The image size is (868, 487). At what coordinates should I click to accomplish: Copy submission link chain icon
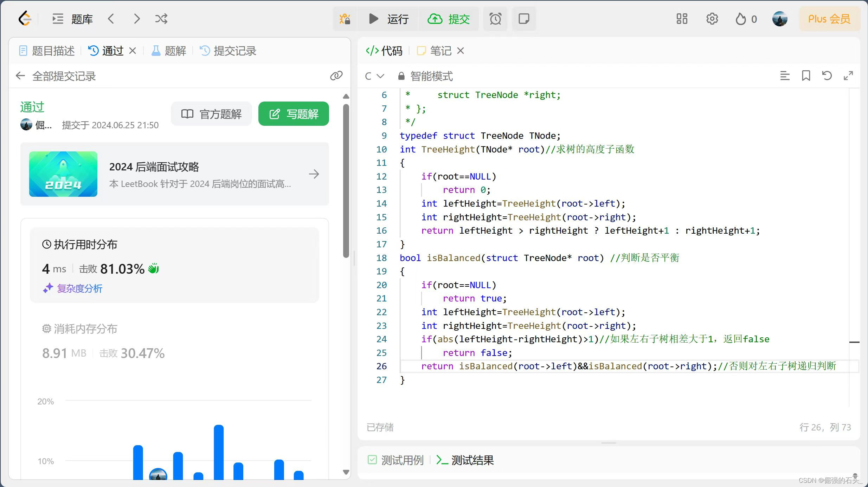click(x=336, y=76)
